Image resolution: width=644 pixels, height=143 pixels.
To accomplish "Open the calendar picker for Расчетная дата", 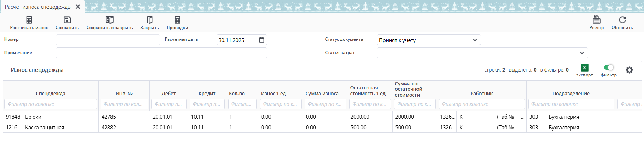I will point(262,40).
